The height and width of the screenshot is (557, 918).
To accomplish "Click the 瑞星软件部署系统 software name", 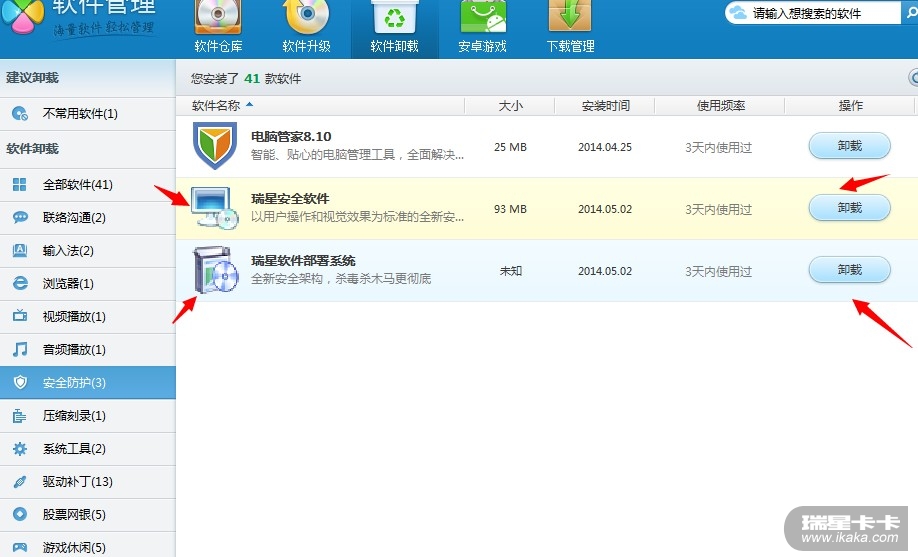I will (x=303, y=261).
